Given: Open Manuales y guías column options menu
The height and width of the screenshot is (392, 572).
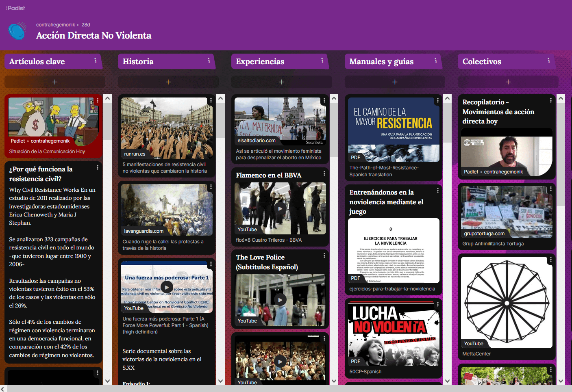Looking at the screenshot, I should 436,61.
